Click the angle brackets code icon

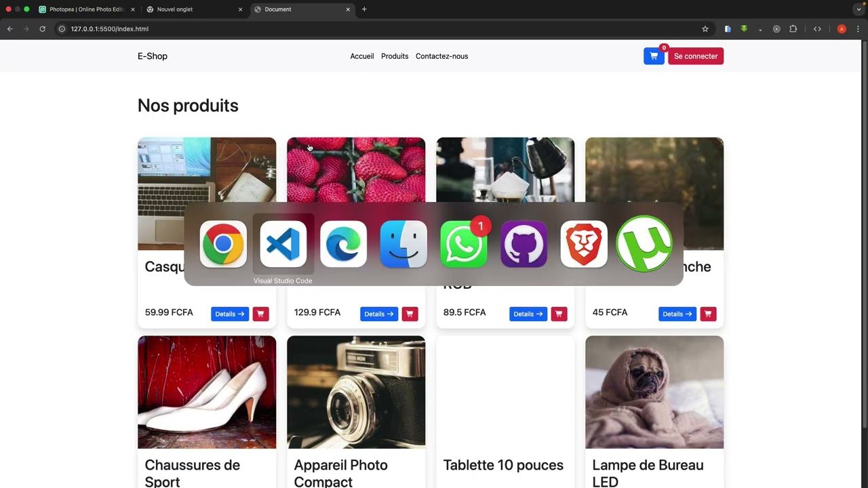817,29
